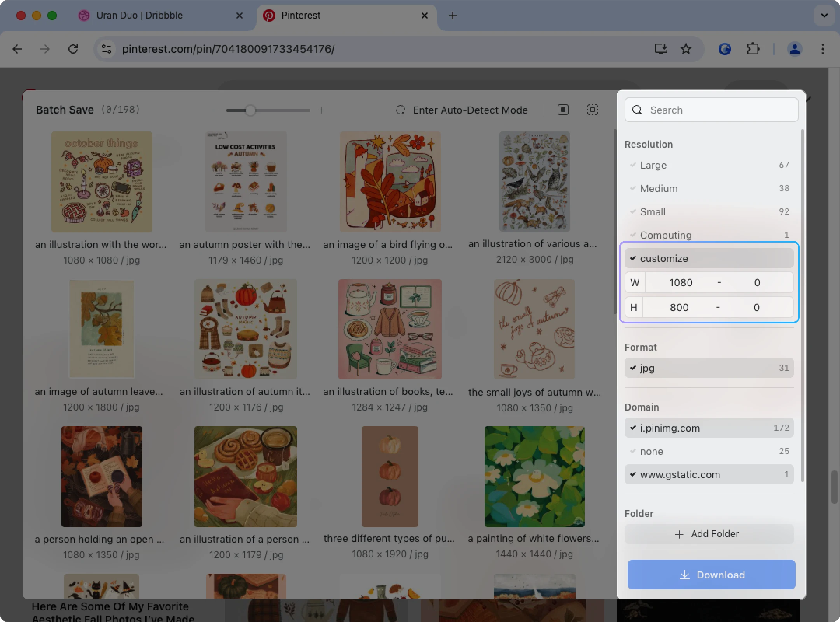Toggle the Small resolution filter
The width and height of the screenshot is (840, 622).
(x=709, y=212)
